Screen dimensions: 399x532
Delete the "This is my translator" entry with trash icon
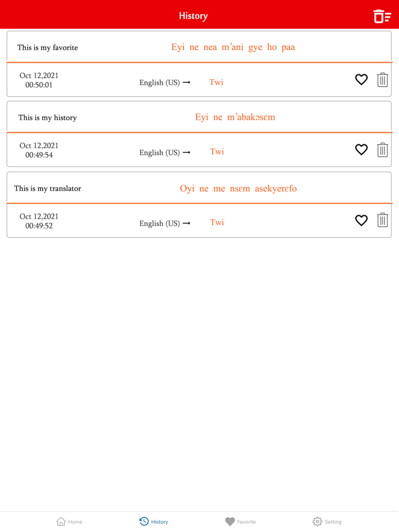pyautogui.click(x=382, y=220)
